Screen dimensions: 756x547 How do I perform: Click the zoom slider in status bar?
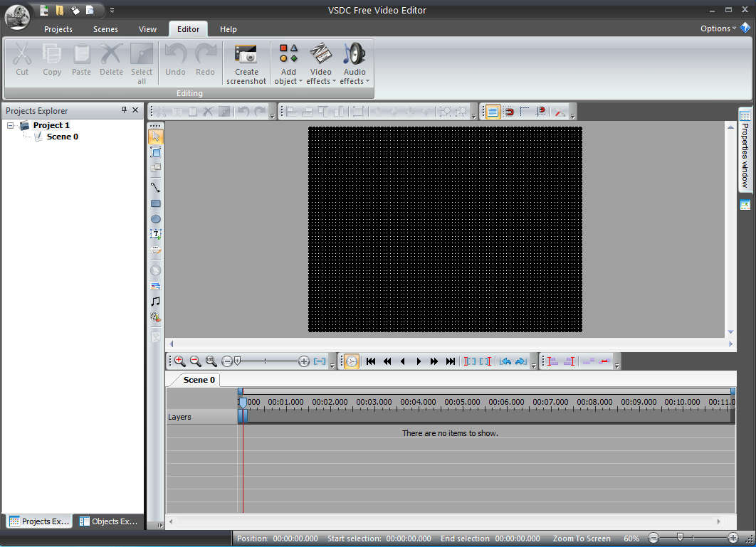pyautogui.click(x=680, y=538)
